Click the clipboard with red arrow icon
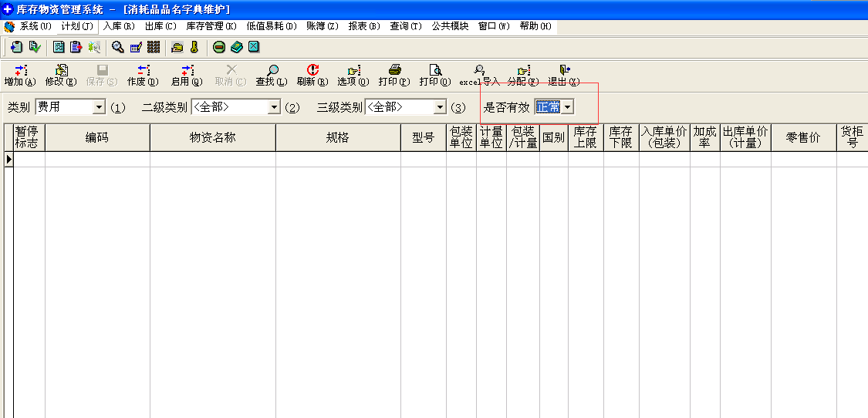 coord(76,47)
